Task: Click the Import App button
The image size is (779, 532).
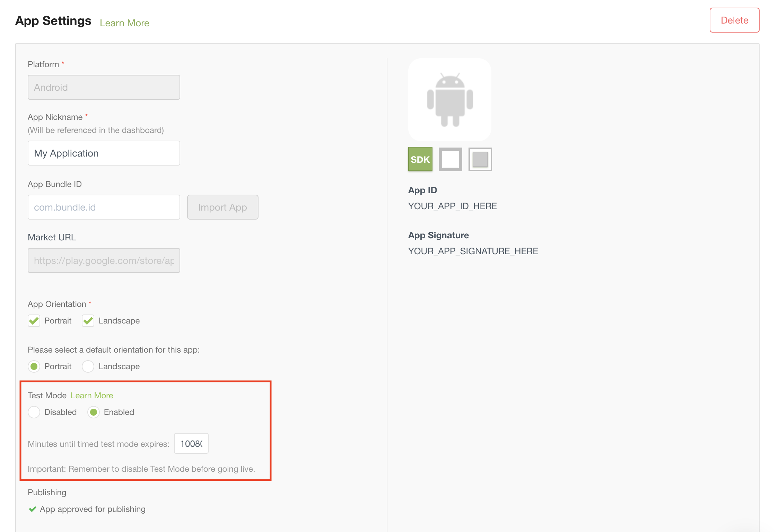Action: click(x=222, y=207)
